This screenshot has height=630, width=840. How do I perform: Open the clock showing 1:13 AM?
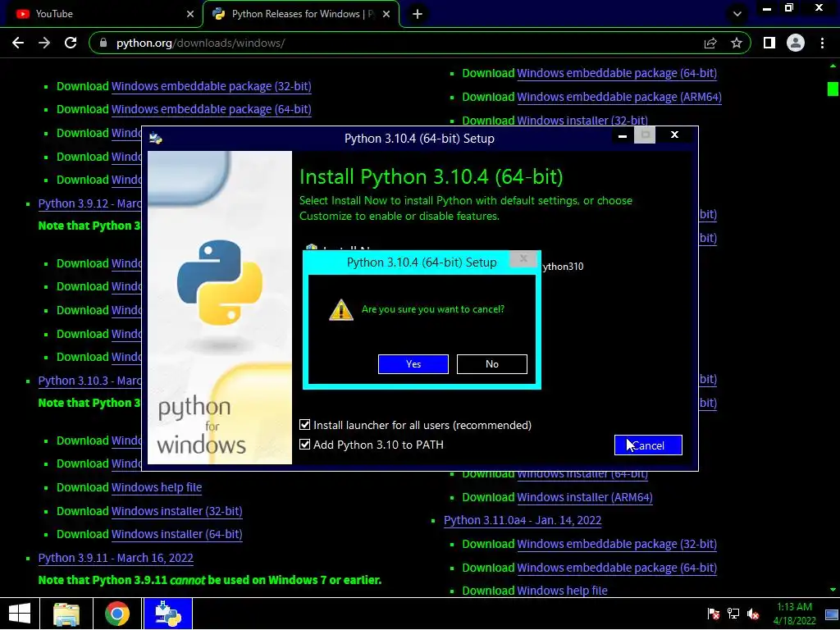point(794,614)
